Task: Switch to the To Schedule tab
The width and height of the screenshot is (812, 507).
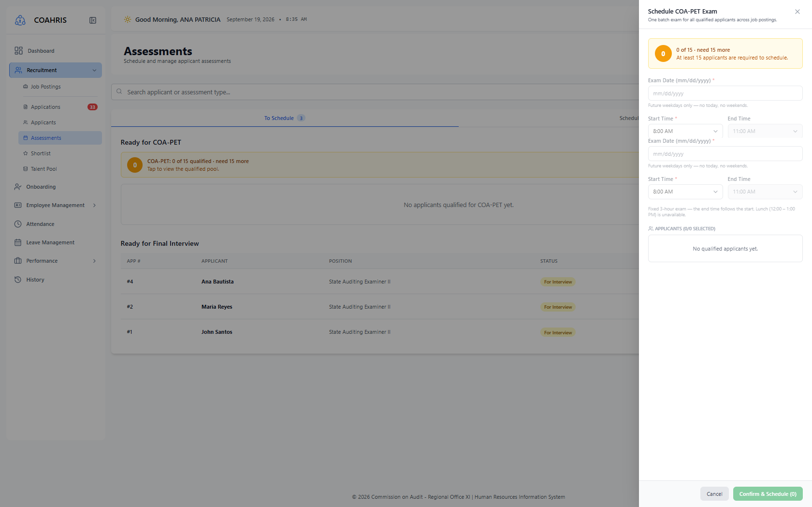Action: [x=285, y=118]
